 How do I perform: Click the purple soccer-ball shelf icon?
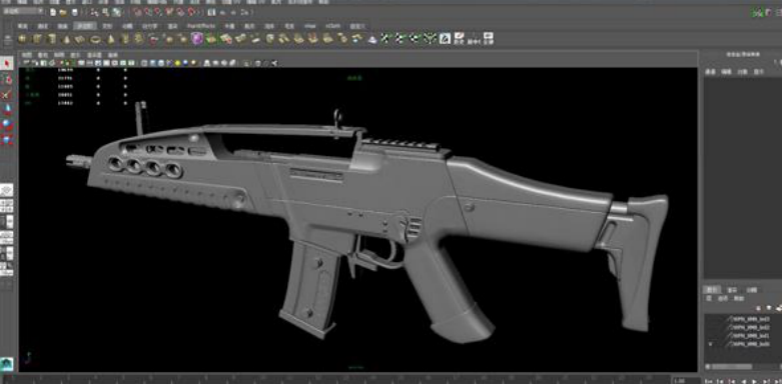tap(197, 38)
